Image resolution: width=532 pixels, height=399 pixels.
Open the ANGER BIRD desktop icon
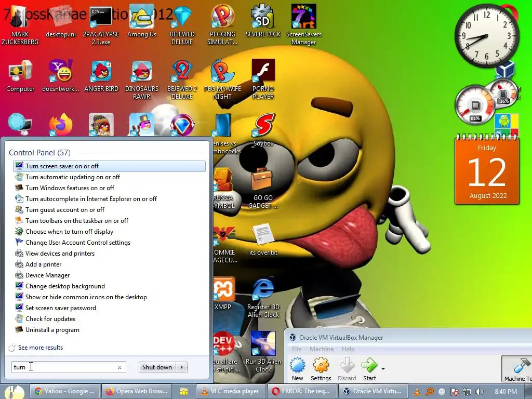pos(101,75)
